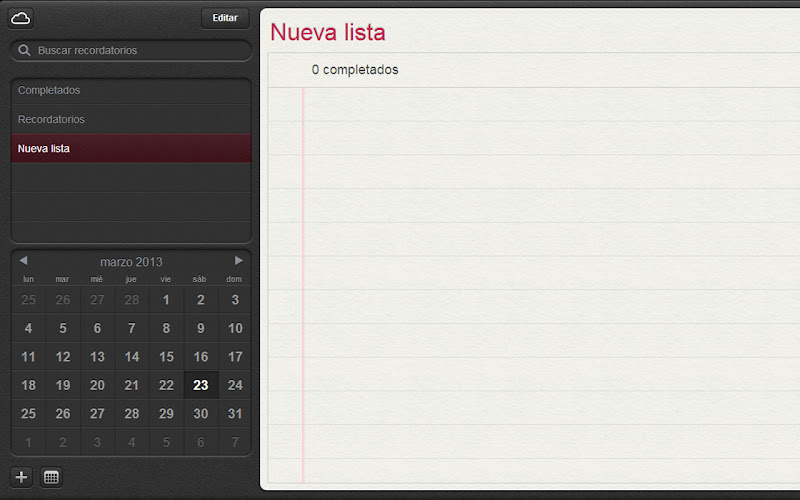Select day 19 in the calendar
The height and width of the screenshot is (500, 800).
63,386
